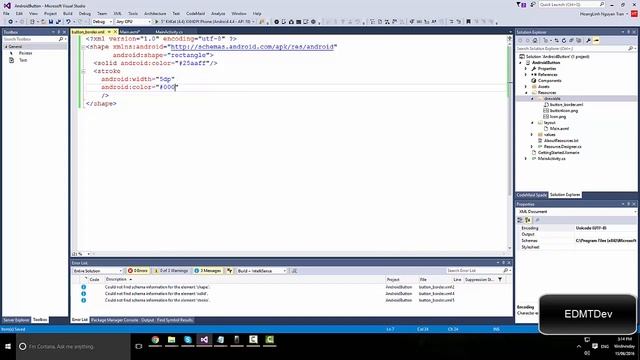The width and height of the screenshot is (640, 360).
Task: Click the Save button in the toolbar
Action: [x=51, y=22]
